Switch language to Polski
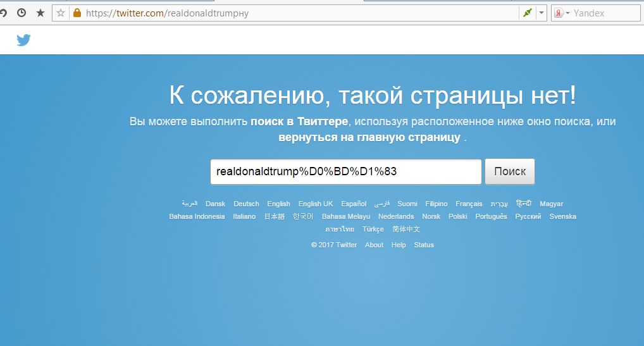644x346 pixels. pos(457,216)
